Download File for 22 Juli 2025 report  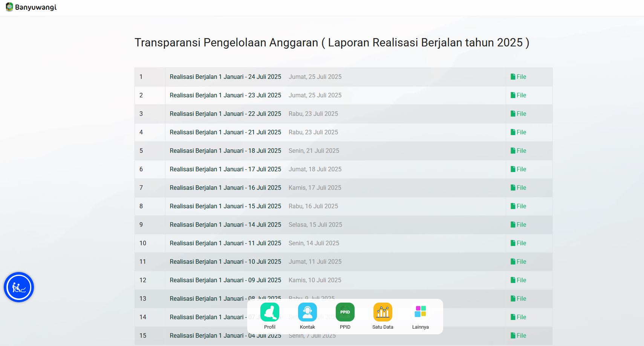click(519, 114)
